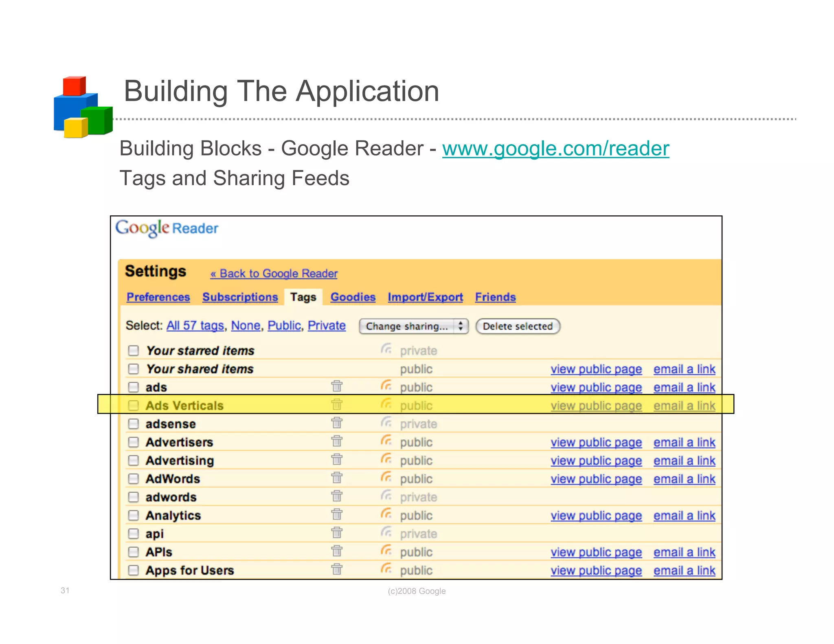834x644 pixels.
Task: Open the Change sharing dropdown
Action: pos(414,326)
